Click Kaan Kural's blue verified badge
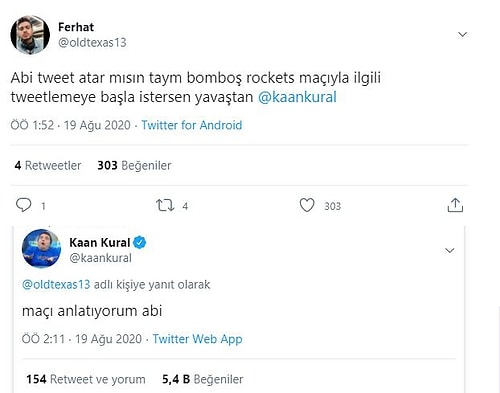This screenshot has width=500, height=393. click(x=140, y=242)
